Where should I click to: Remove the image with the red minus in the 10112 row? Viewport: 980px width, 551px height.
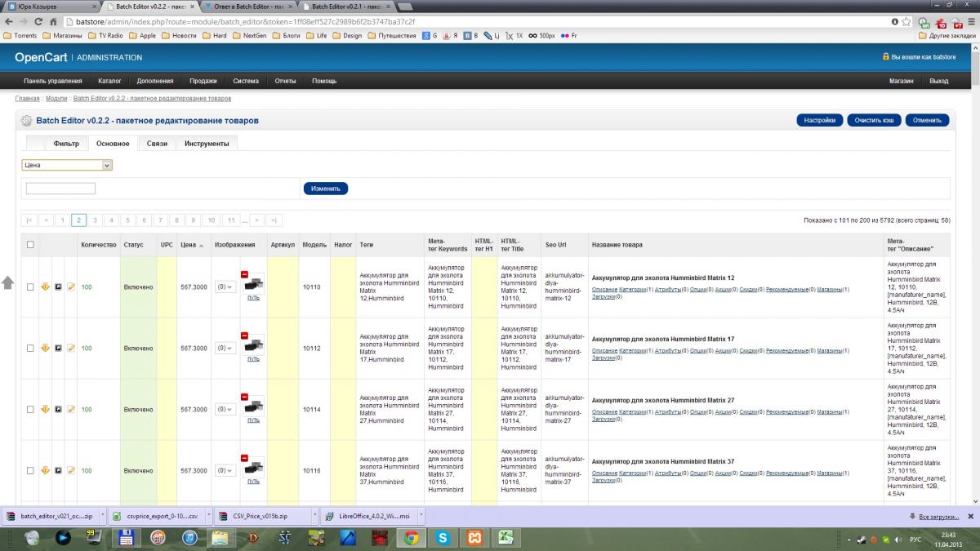[x=244, y=336]
